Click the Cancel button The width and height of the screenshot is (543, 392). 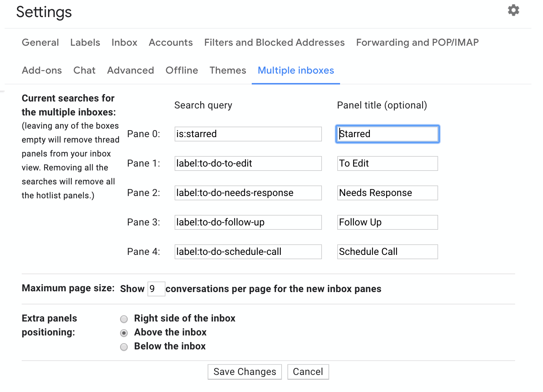click(308, 372)
